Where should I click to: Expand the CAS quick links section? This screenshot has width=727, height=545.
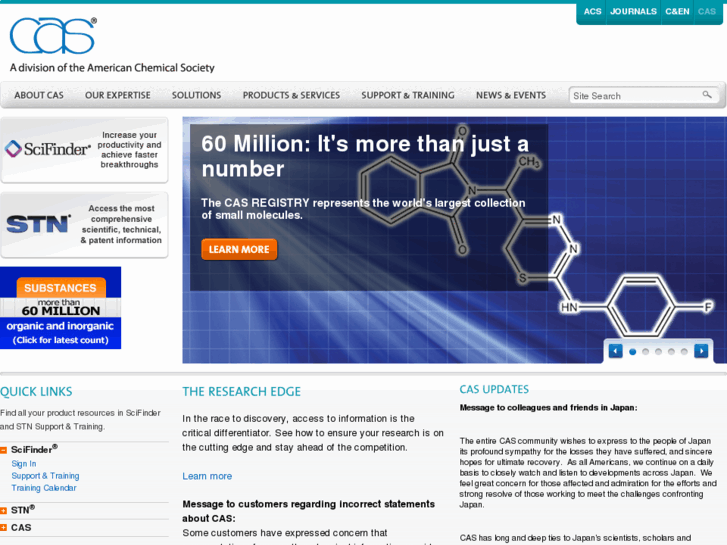[x=3, y=527]
